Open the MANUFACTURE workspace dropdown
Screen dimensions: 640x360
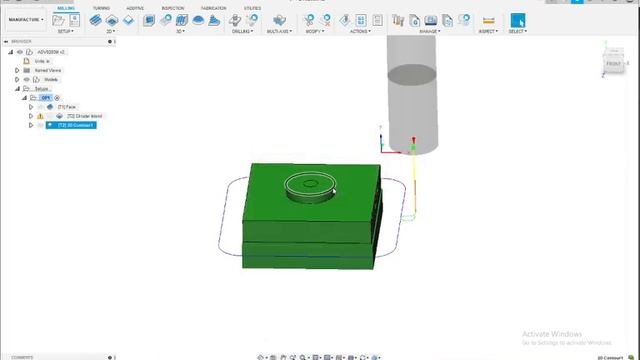tap(25, 20)
